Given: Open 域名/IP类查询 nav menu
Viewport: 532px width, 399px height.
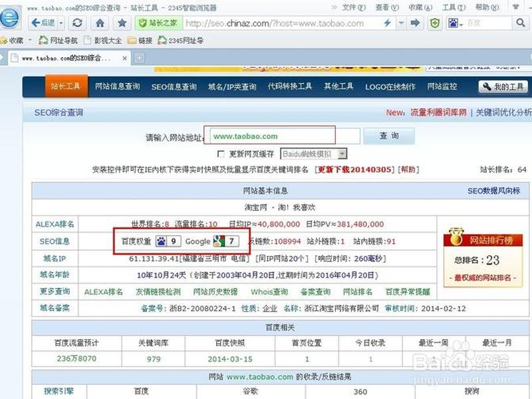Looking at the screenshot, I should (232, 86).
